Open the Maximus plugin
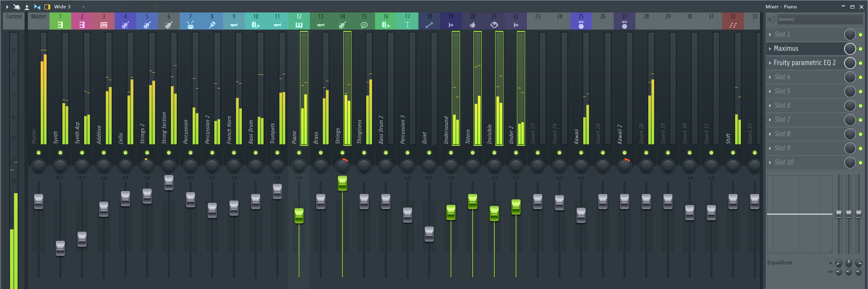Image resolution: width=868 pixels, height=289 pixels. pyautogui.click(x=786, y=49)
